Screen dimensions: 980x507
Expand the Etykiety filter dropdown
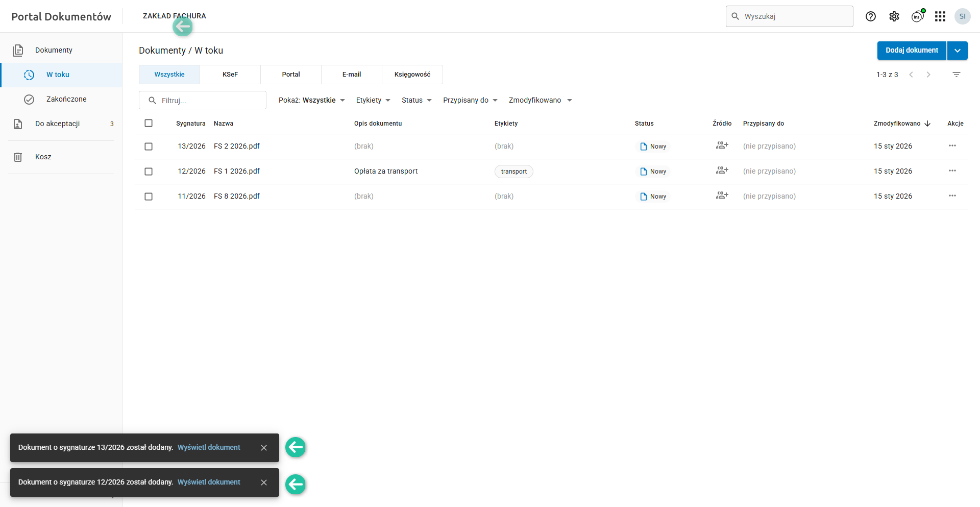(x=373, y=100)
